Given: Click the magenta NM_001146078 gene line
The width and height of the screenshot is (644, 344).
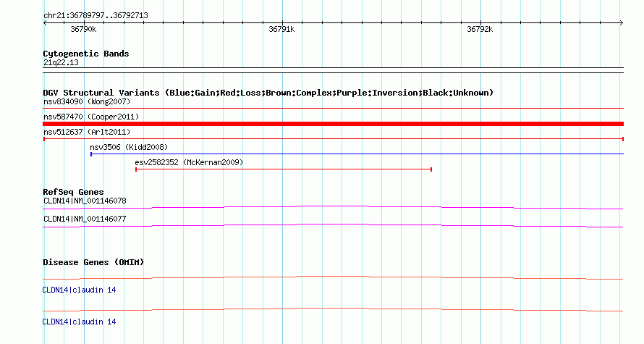Looking at the screenshot, I should click(333, 208).
